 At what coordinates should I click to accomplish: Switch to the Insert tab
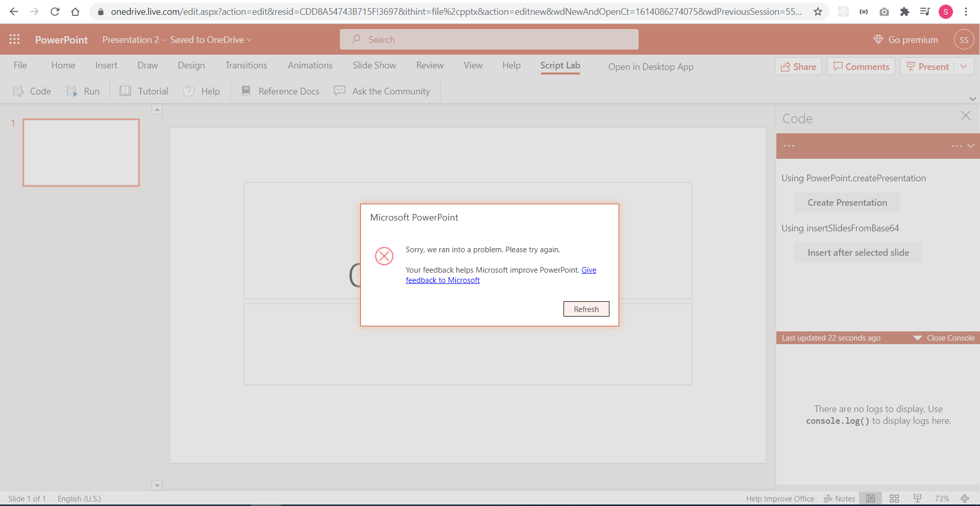click(106, 65)
